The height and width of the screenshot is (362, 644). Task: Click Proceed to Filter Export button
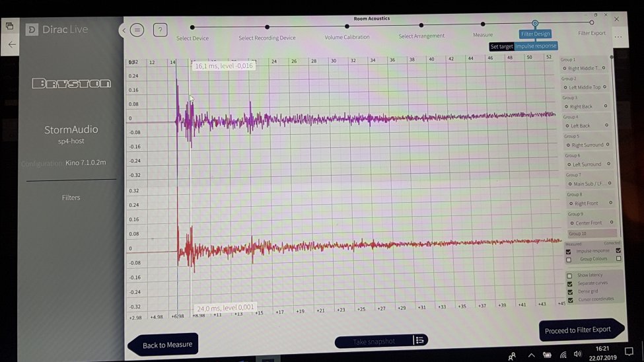pos(581,330)
